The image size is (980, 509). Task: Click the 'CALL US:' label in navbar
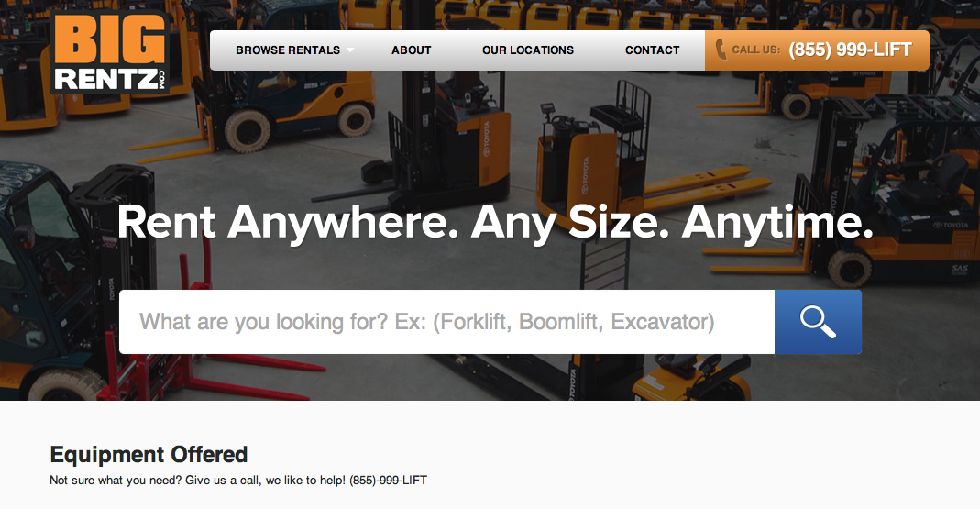(755, 50)
